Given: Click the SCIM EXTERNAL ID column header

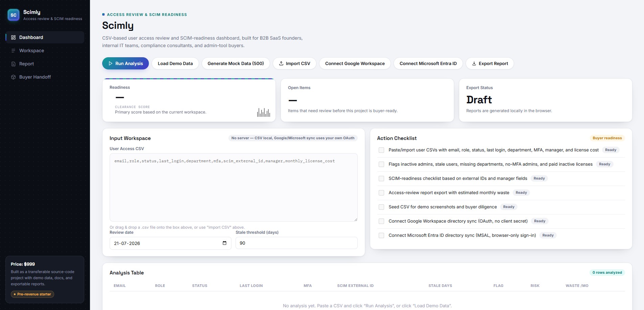Looking at the screenshot, I should 355,286.
